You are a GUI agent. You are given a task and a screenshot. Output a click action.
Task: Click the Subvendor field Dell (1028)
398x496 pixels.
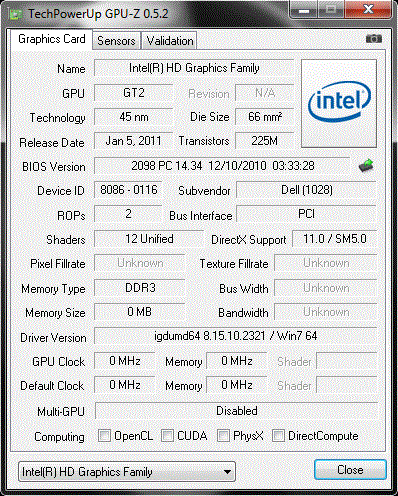click(306, 190)
